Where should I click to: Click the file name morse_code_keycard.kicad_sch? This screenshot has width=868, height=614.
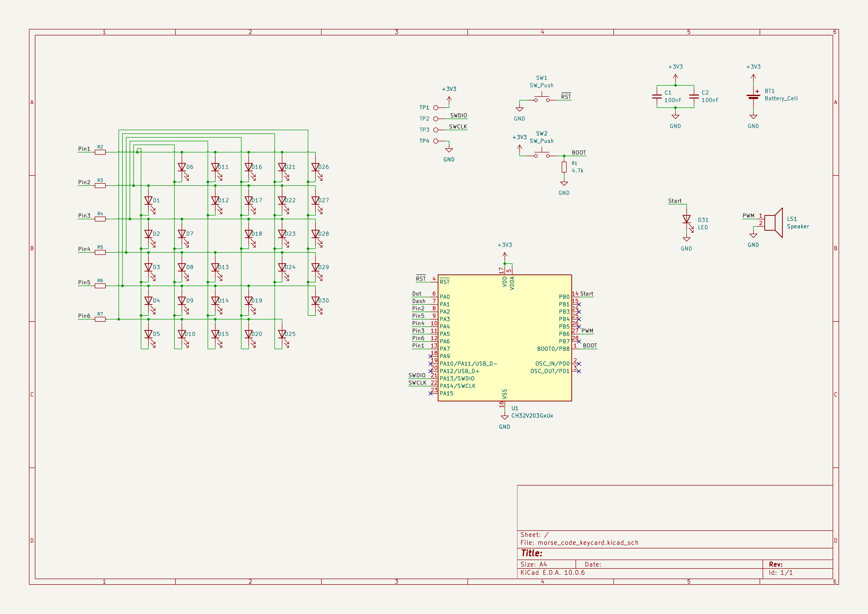point(588,543)
